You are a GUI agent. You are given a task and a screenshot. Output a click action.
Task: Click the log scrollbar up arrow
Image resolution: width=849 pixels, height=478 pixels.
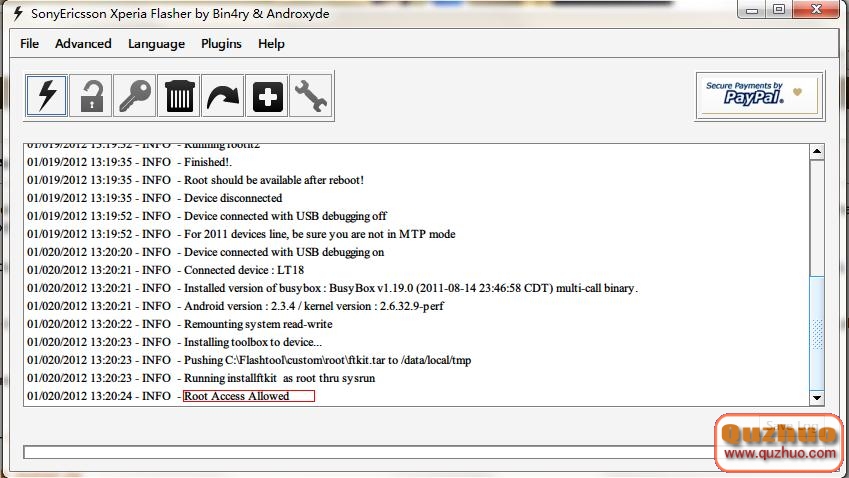[817, 152]
